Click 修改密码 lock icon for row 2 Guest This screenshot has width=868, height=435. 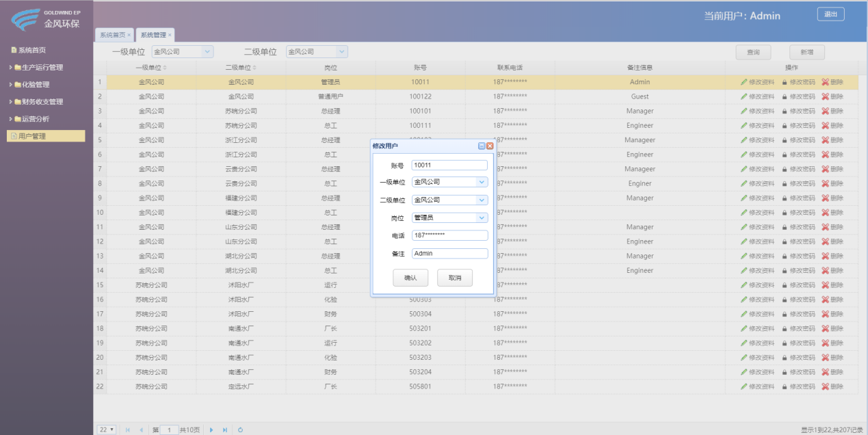[785, 96]
